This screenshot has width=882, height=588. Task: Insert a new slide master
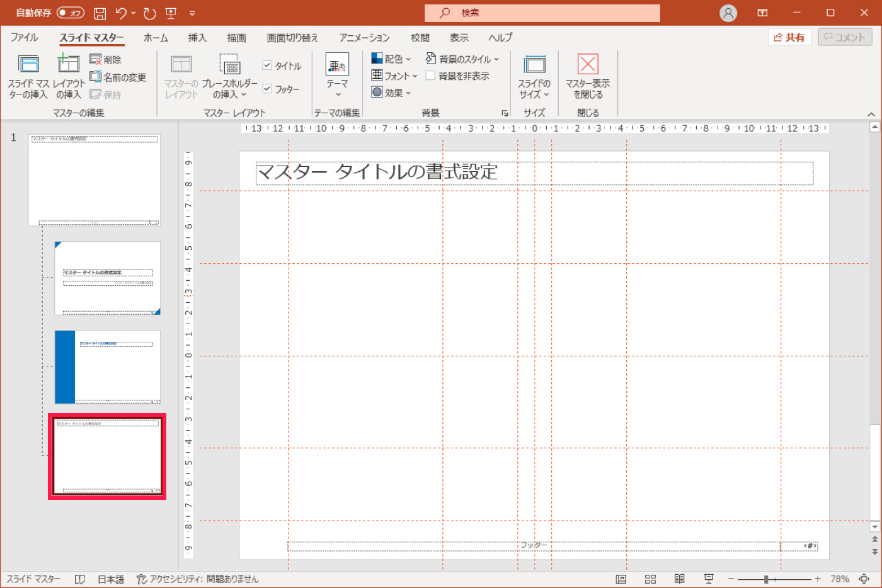(x=28, y=76)
